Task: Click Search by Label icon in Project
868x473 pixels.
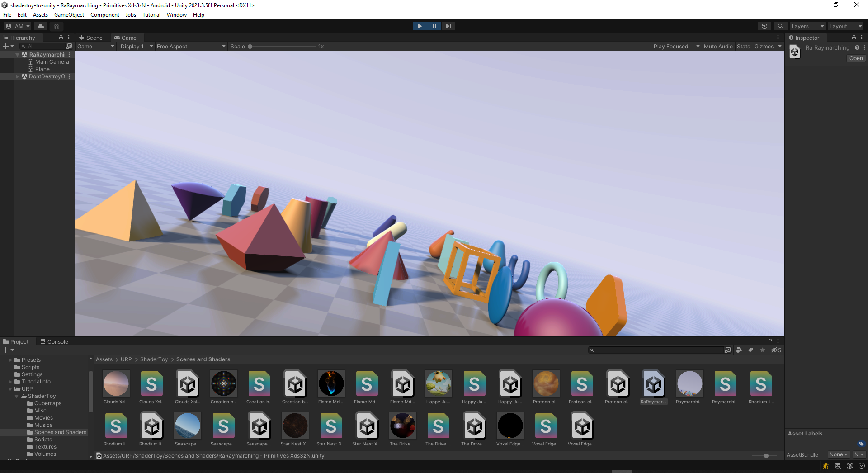Action: (x=750, y=350)
